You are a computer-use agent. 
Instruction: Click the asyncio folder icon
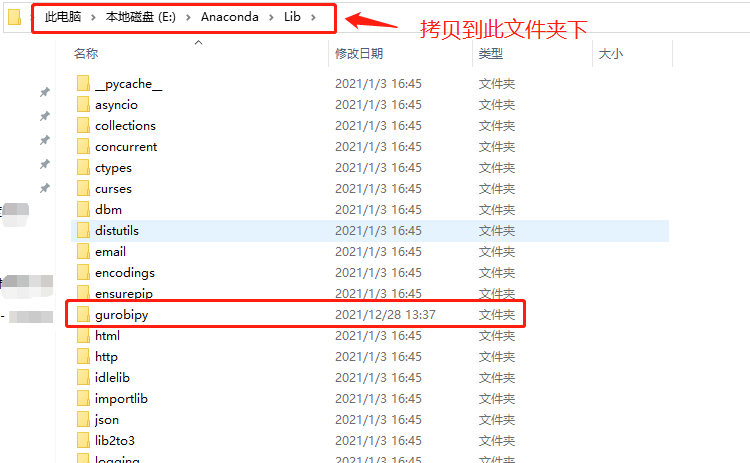83,105
